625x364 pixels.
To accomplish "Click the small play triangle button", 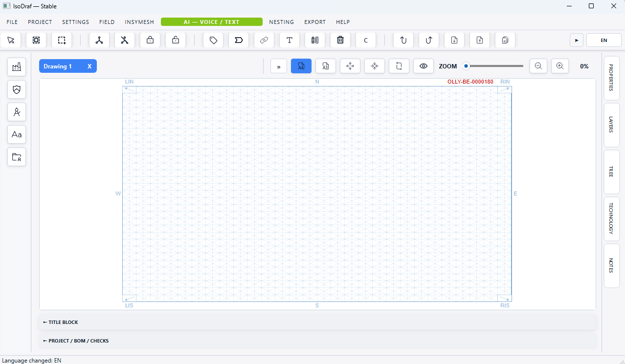I will click(x=577, y=40).
